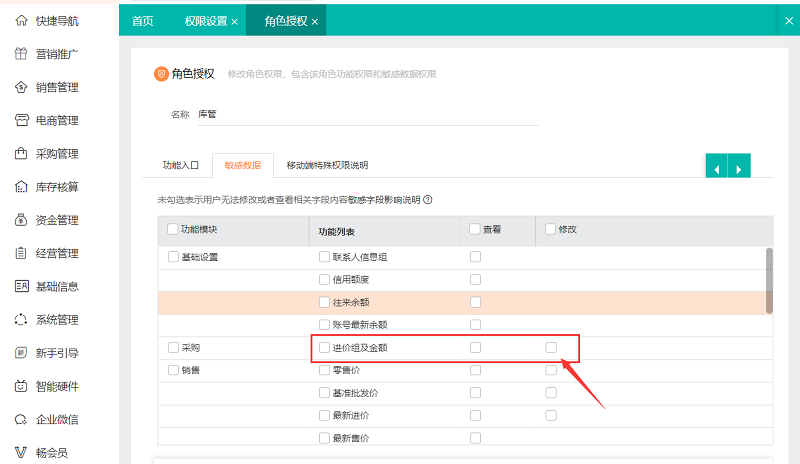Screen dimensions: 800x464
Task: Go to the 首页 tab
Action: (x=143, y=21)
